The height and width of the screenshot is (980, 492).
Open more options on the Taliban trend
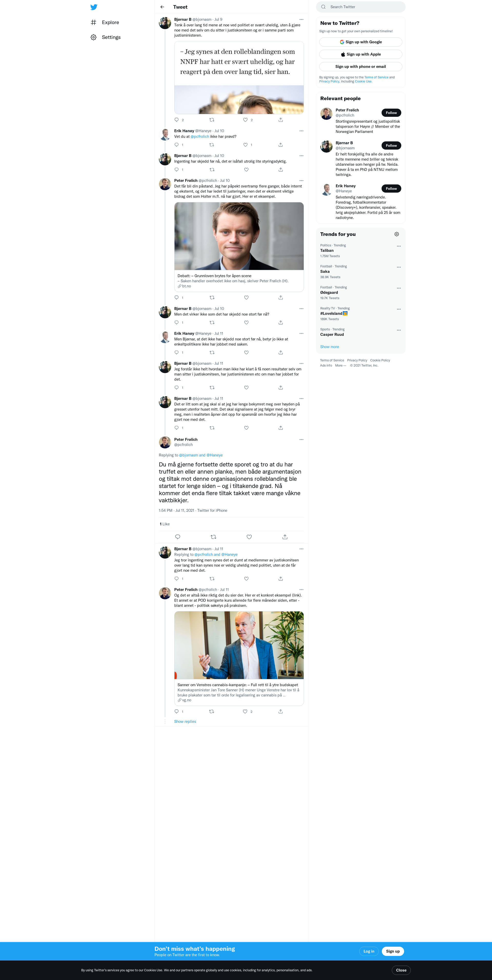[399, 246]
